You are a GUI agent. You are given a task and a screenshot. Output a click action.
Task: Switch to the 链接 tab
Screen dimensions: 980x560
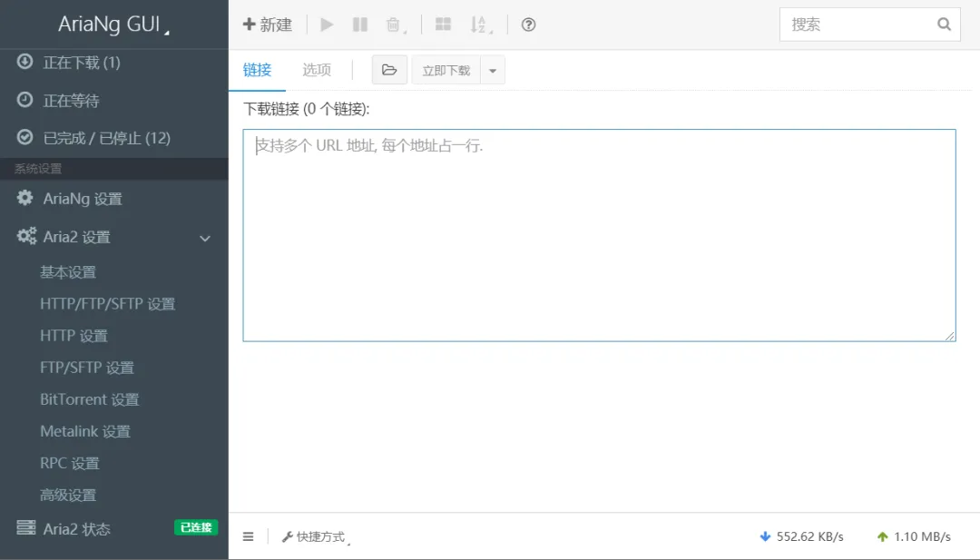pos(257,70)
